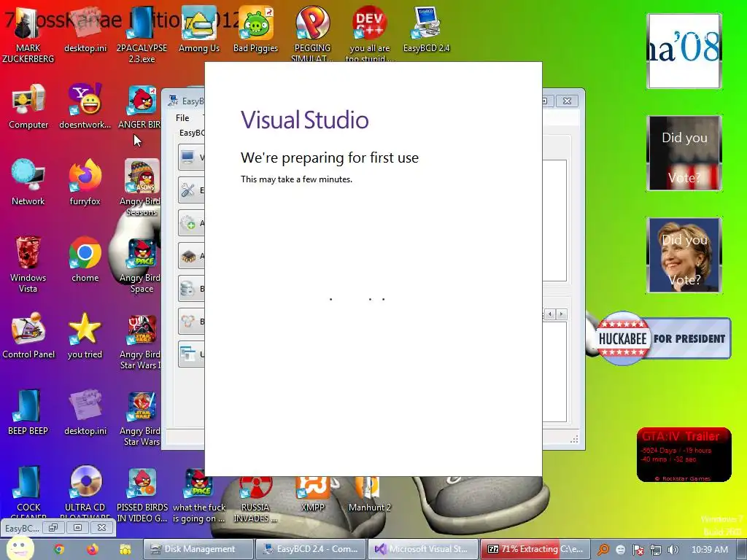Restore the minimized EasyBC... window strip

(x=53, y=528)
